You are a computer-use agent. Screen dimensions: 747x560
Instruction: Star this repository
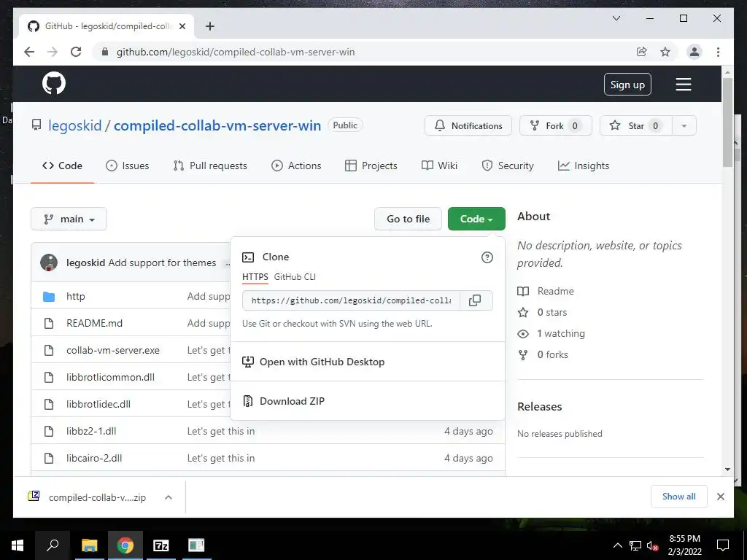tap(635, 125)
